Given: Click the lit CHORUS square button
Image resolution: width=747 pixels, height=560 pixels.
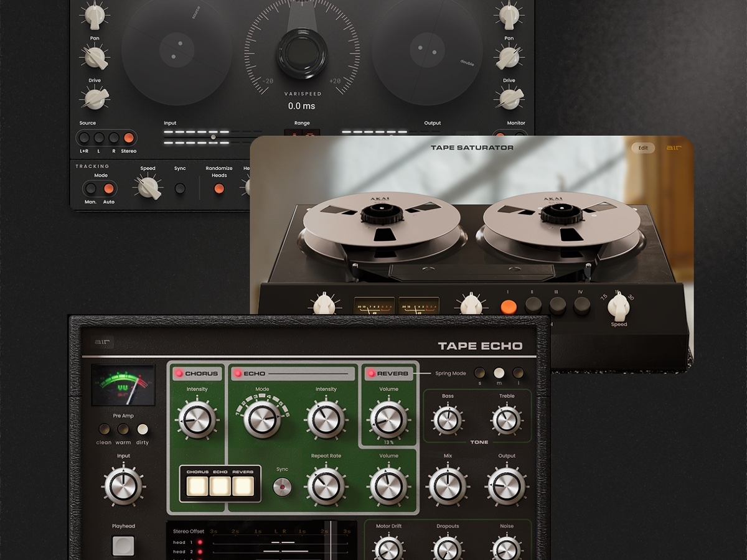Looking at the screenshot, I should point(197,486).
